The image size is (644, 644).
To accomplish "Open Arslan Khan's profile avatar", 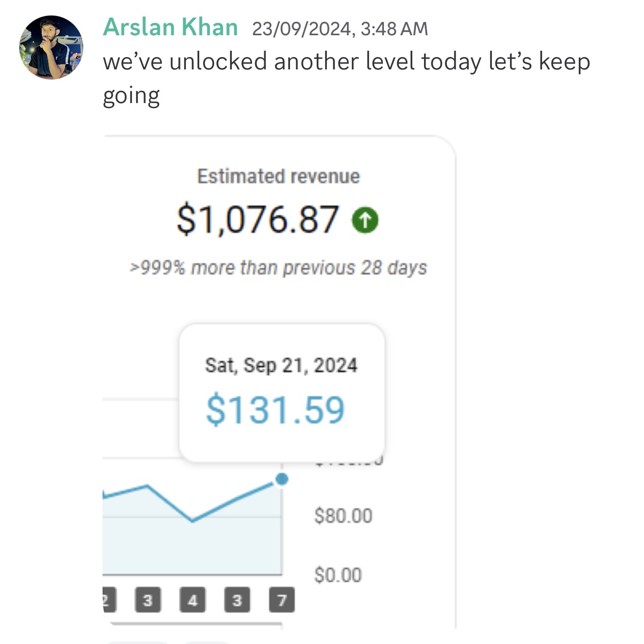I will pyautogui.click(x=51, y=48).
